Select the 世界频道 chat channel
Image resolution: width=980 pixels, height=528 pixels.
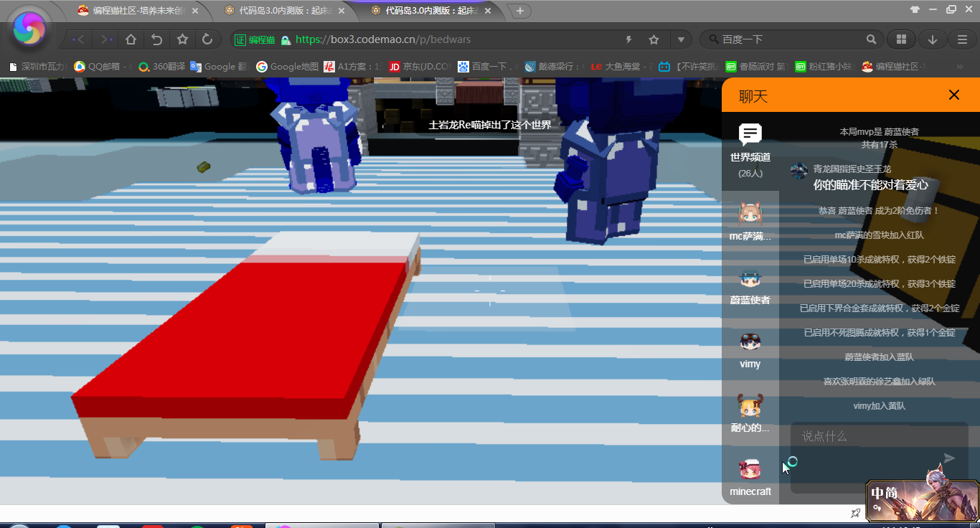click(750, 151)
